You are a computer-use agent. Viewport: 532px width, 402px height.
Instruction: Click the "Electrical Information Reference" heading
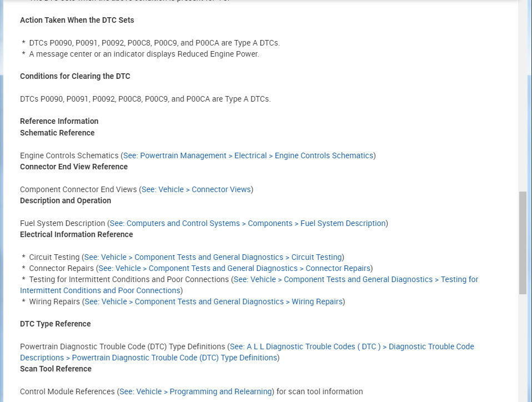tap(76, 234)
